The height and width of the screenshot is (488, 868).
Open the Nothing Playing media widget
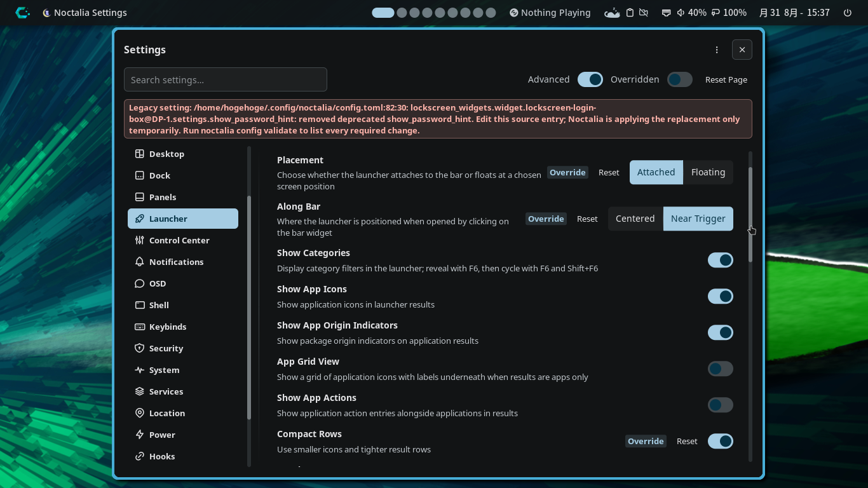550,13
